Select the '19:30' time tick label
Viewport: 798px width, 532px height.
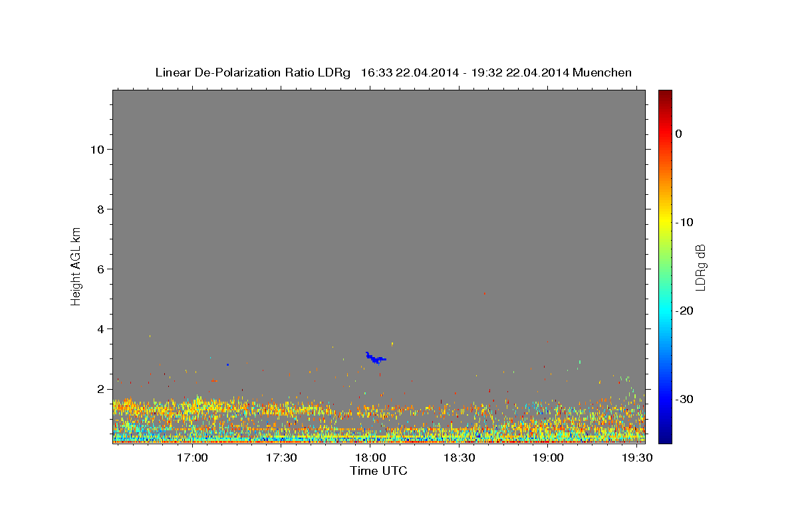[636, 458]
